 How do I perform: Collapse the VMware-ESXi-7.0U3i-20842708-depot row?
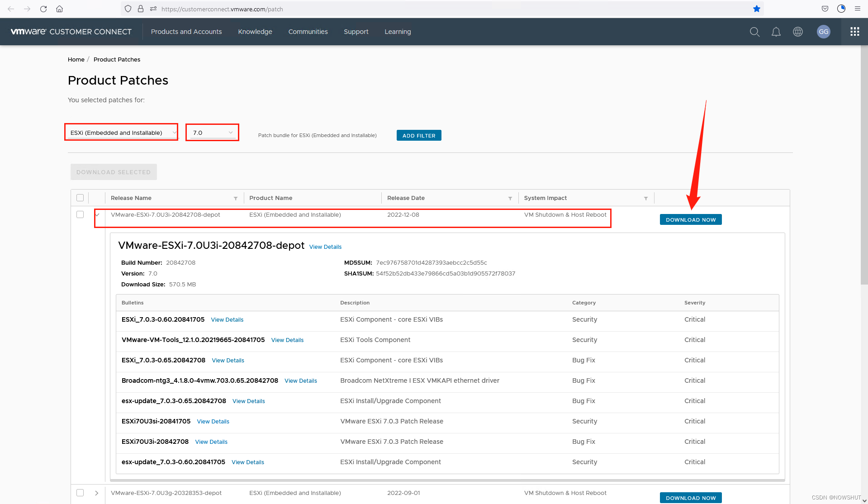[97, 215]
